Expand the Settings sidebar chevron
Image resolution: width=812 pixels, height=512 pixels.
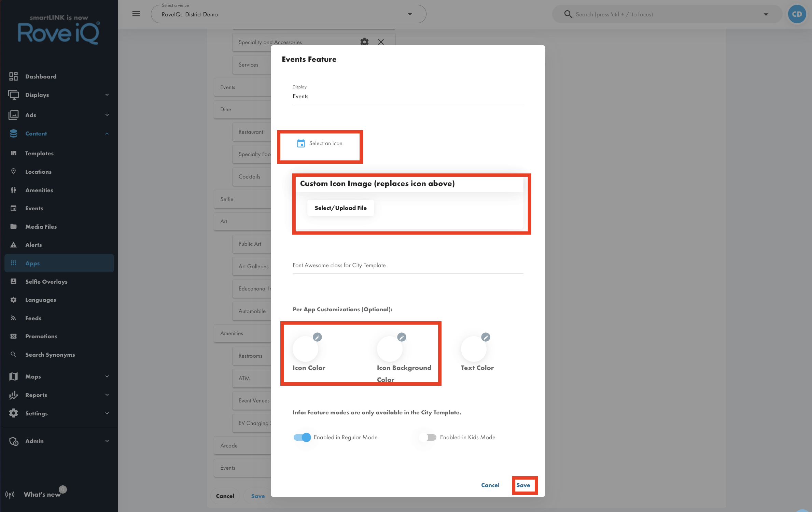[x=107, y=413]
